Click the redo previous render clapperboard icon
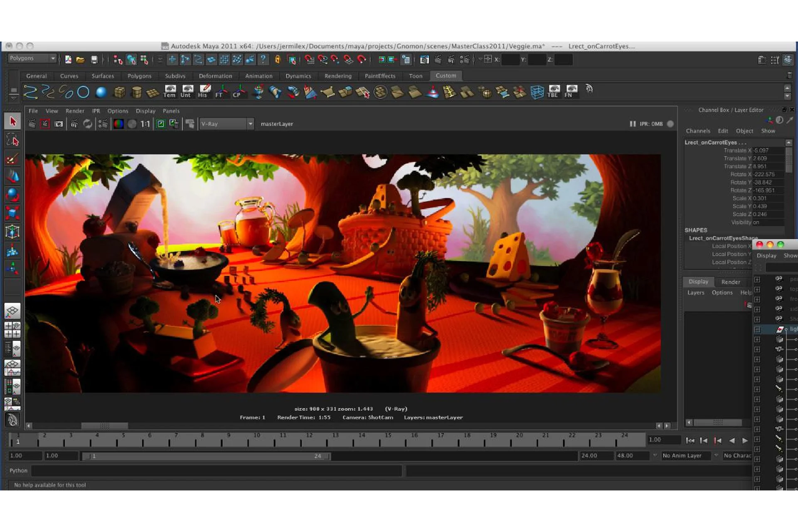The image size is (798, 532). point(32,124)
